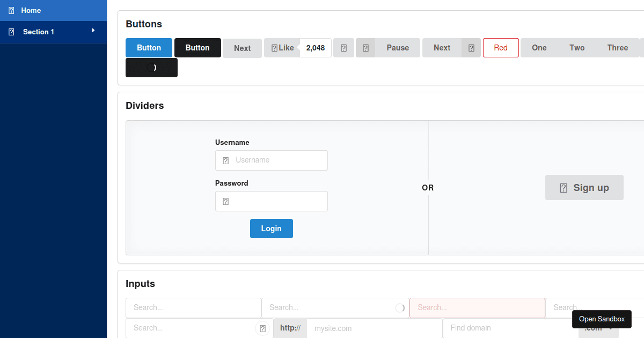Focus the red error Search input
The image size is (644, 338).
pos(477,308)
